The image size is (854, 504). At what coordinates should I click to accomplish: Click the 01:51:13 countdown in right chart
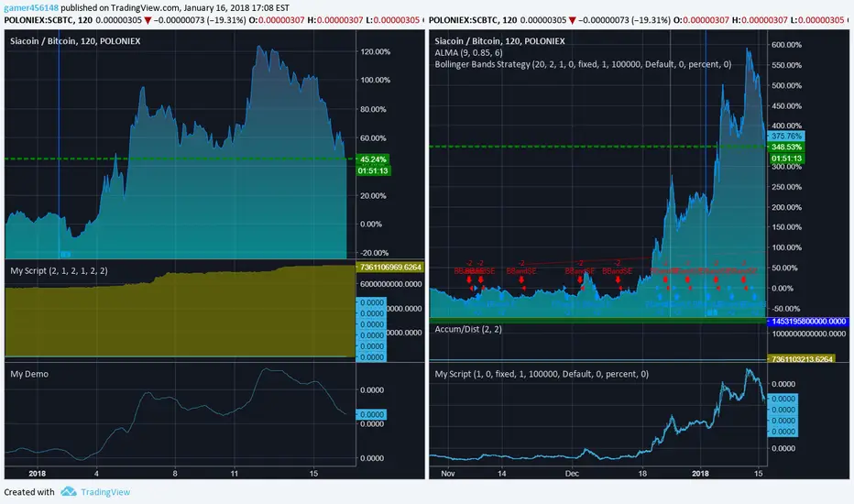pyautogui.click(x=786, y=159)
